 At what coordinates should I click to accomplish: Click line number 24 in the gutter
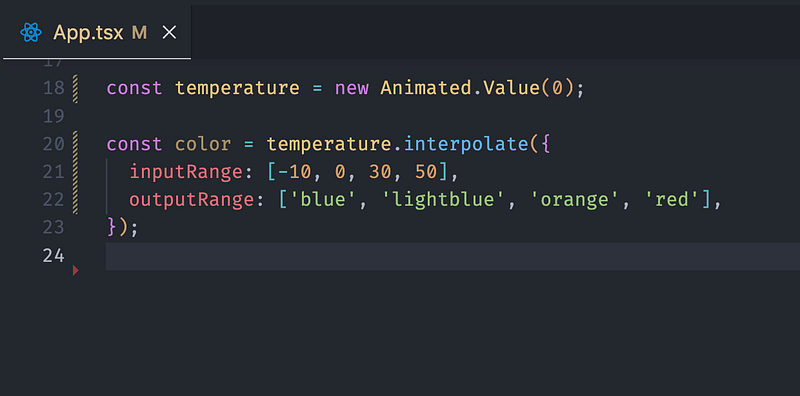point(54,256)
